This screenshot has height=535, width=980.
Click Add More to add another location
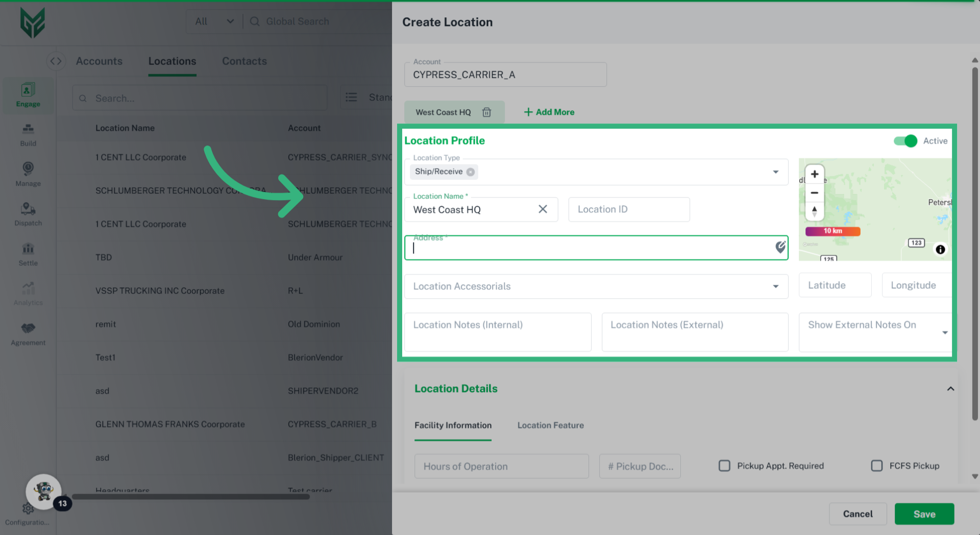point(548,112)
